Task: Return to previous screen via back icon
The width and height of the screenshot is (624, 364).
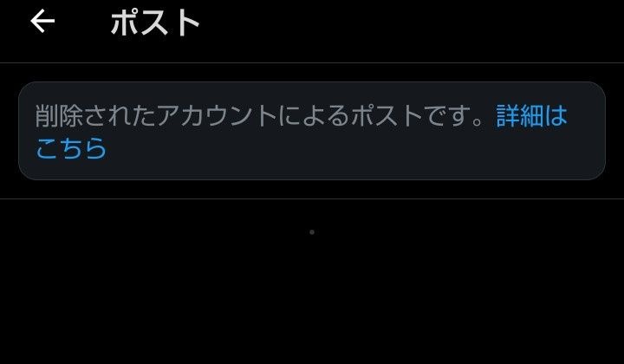Action: coord(42,22)
